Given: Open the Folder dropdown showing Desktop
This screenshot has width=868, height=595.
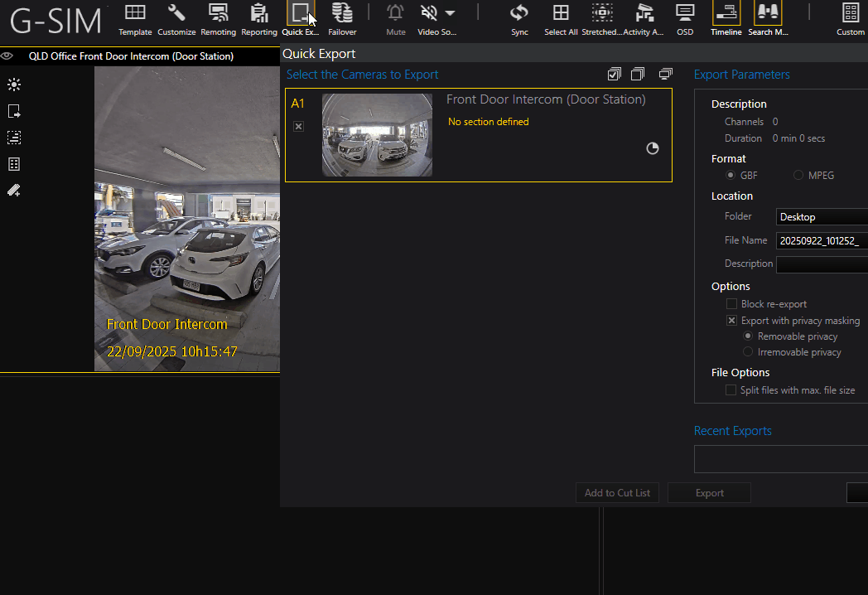Looking at the screenshot, I should point(822,217).
